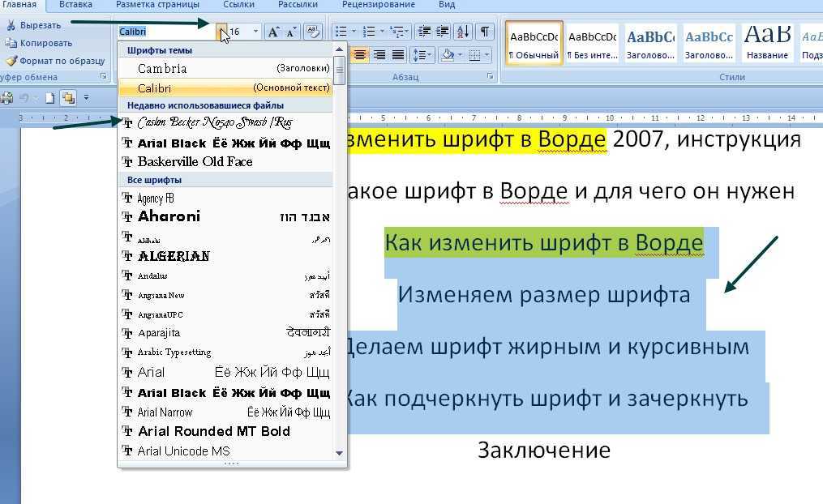Viewport: 823px width, 504px height.
Task: Apply shading with the paint bucket button
Action: click(448, 54)
